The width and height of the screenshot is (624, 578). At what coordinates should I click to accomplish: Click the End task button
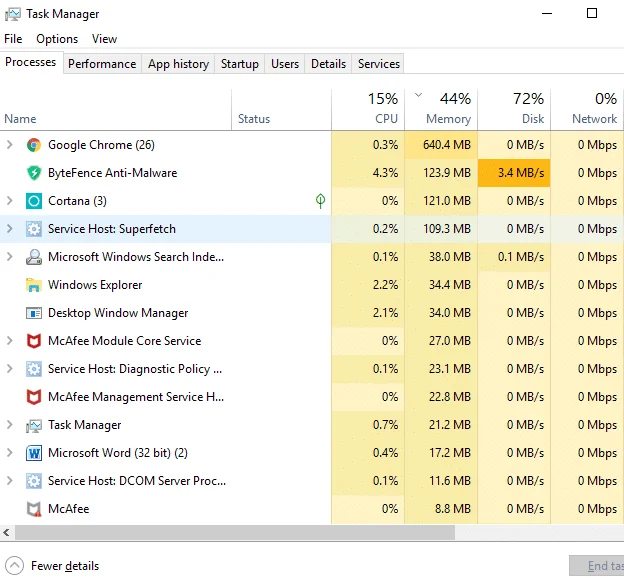point(597,566)
